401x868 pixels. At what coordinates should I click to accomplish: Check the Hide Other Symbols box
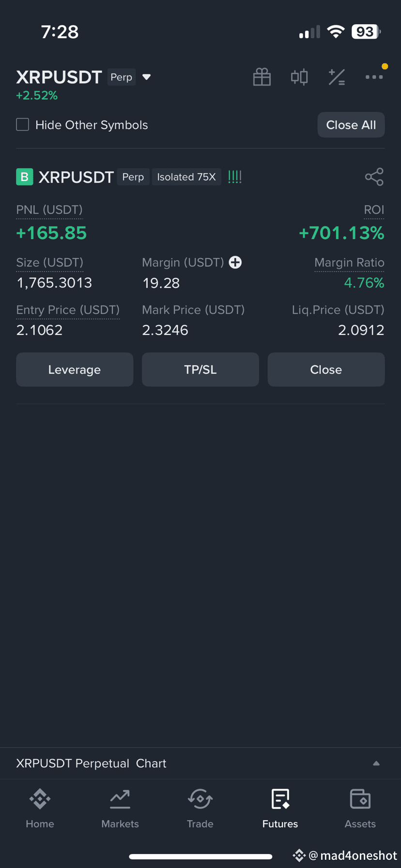tap(23, 125)
